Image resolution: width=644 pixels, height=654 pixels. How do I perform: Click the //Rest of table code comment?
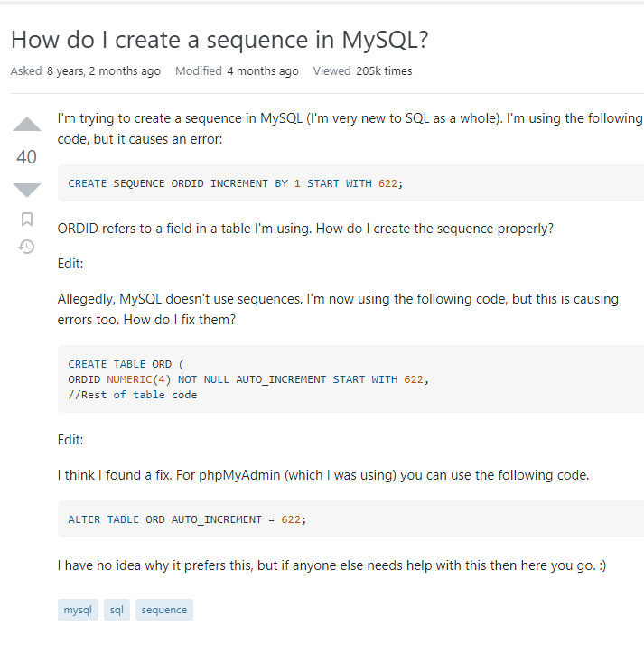pos(133,395)
